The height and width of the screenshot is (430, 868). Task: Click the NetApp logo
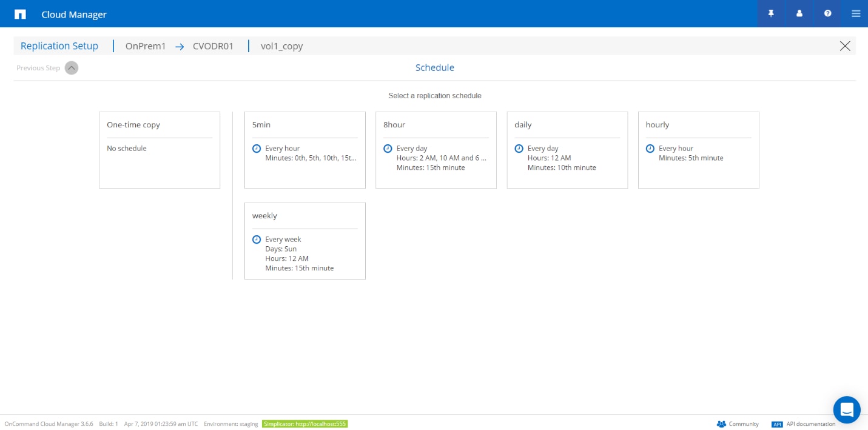20,13
